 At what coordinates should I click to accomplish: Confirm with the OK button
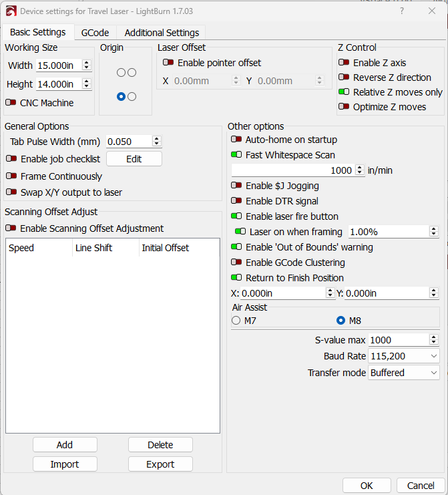367,486
